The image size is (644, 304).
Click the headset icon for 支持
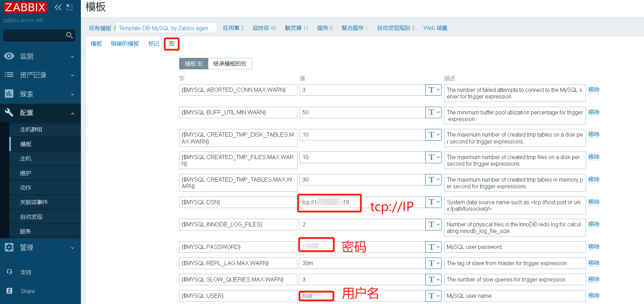[9, 272]
